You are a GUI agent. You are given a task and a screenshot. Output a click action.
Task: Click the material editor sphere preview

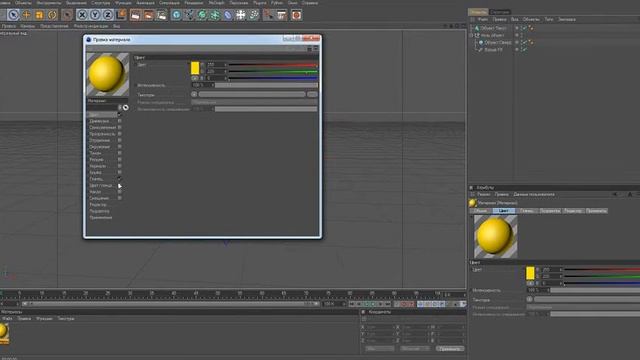pos(107,74)
